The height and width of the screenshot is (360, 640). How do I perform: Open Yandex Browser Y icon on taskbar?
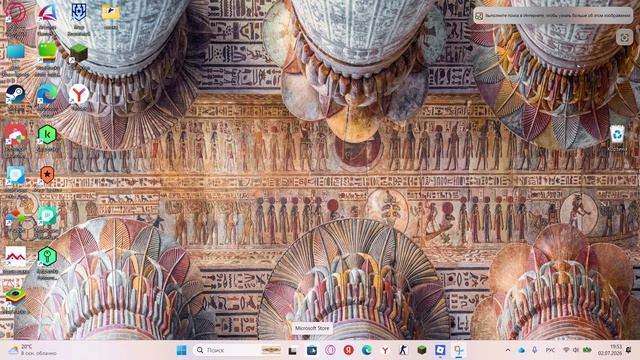(x=385, y=350)
